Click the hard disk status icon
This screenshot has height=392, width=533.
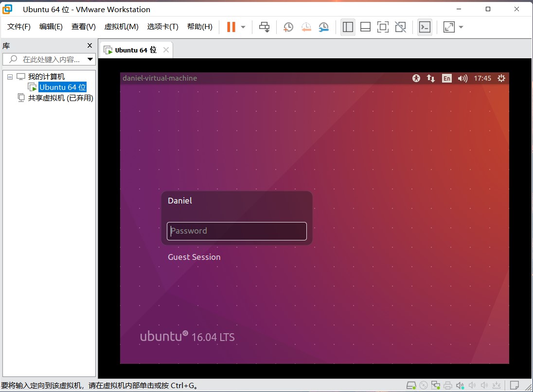(411, 386)
